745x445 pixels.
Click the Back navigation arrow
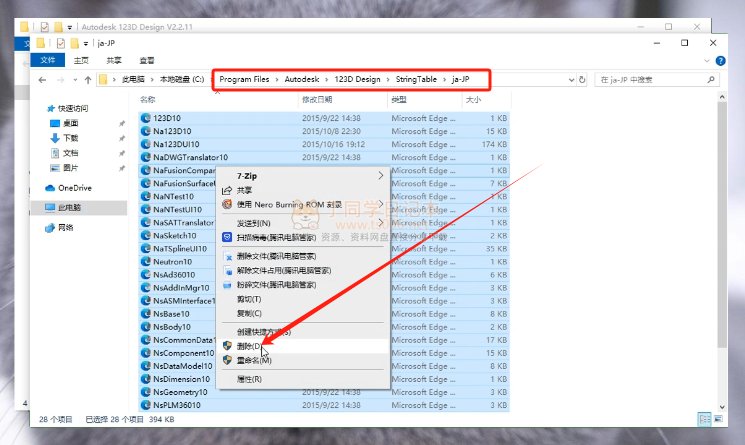coord(42,80)
